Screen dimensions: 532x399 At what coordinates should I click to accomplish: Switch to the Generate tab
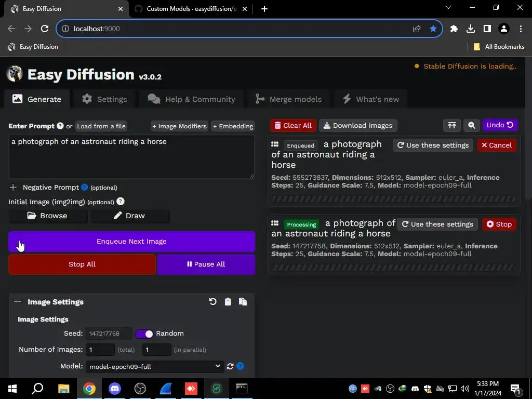pos(37,99)
